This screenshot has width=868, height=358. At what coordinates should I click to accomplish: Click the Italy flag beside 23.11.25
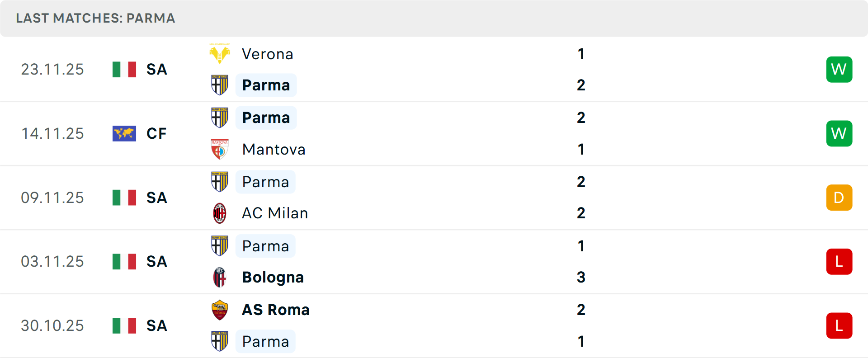pos(124,70)
